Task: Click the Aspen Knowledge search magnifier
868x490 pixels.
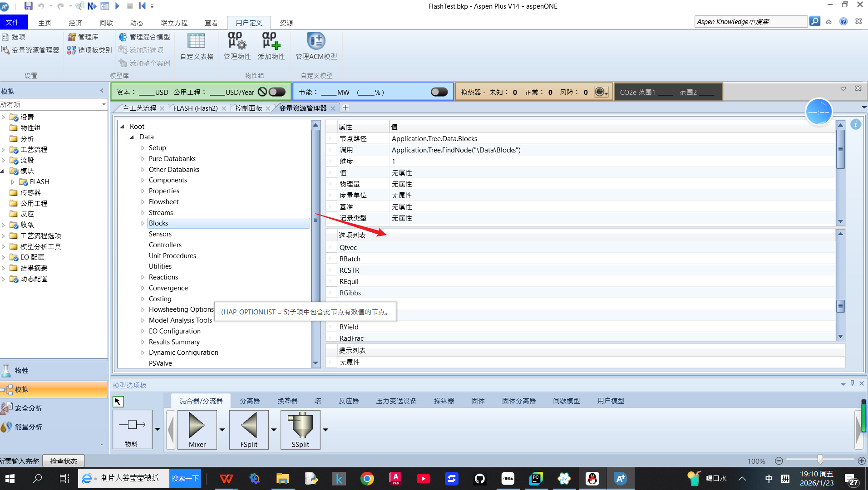Action: point(814,21)
